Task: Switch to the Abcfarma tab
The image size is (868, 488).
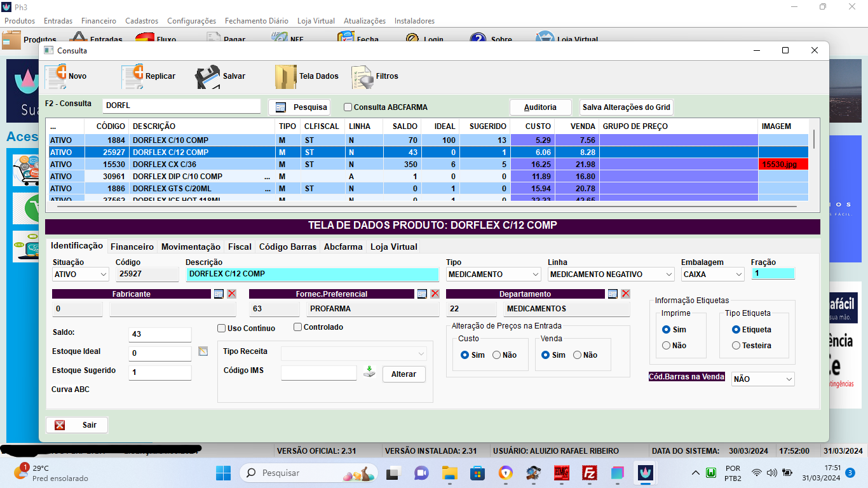Action: coord(343,247)
